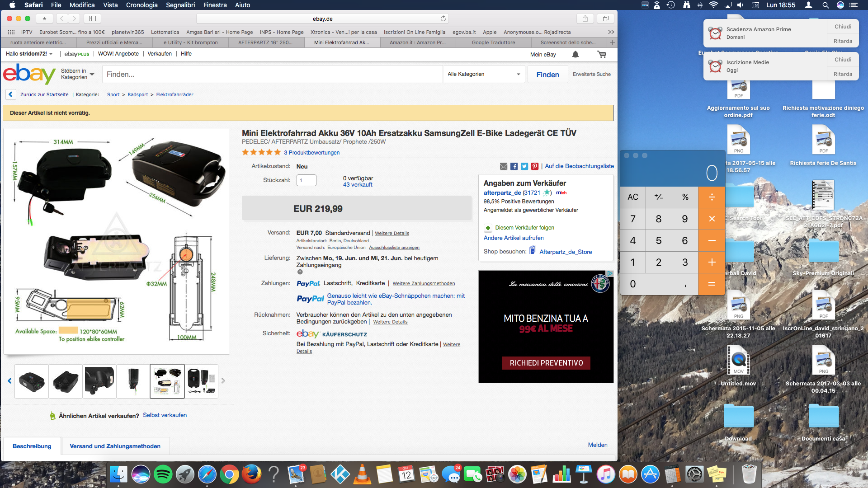Click the eBay logo
This screenshot has width=868, height=488.
tap(29, 74)
